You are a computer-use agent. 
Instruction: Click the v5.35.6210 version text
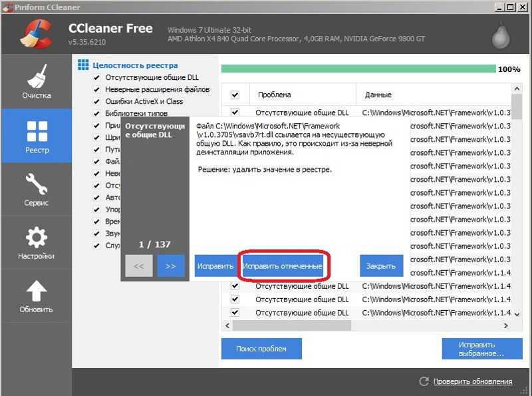tap(87, 42)
